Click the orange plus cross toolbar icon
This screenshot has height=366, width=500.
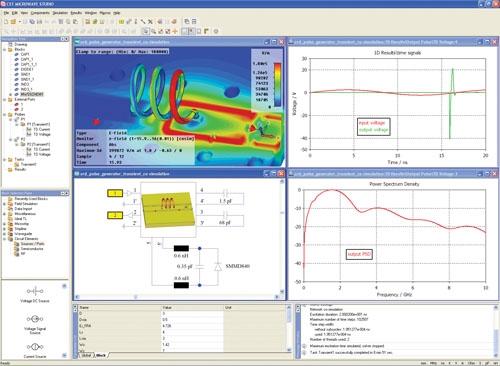pos(175,31)
